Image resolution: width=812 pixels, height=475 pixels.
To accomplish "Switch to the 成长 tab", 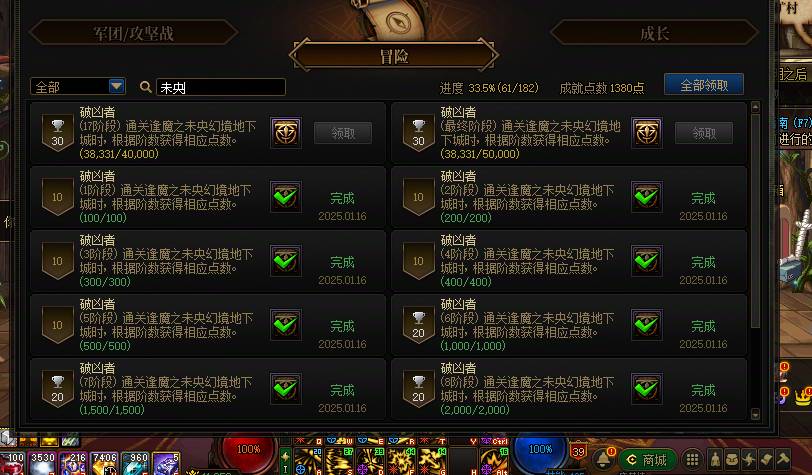I will 654,33.
